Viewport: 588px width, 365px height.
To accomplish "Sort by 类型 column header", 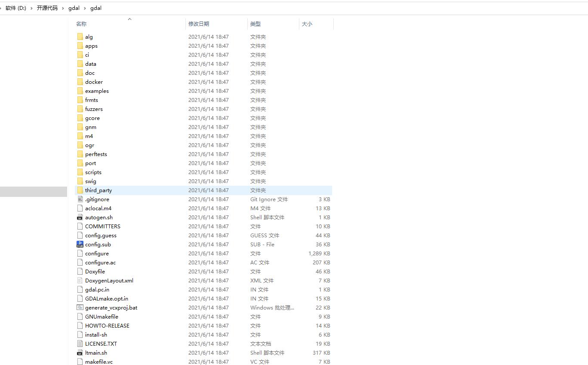I will coord(256,24).
